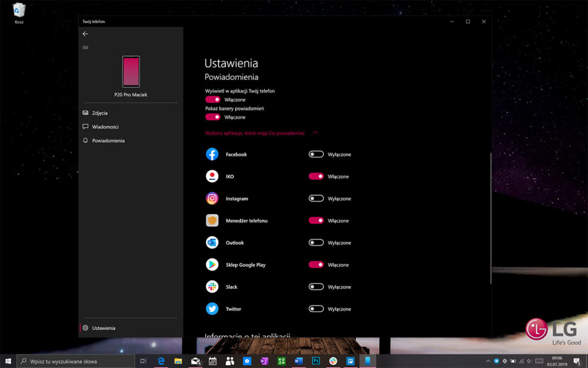Image resolution: width=588 pixels, height=368 pixels.
Task: Click the 'Facebook' label text
Action: pos(236,154)
